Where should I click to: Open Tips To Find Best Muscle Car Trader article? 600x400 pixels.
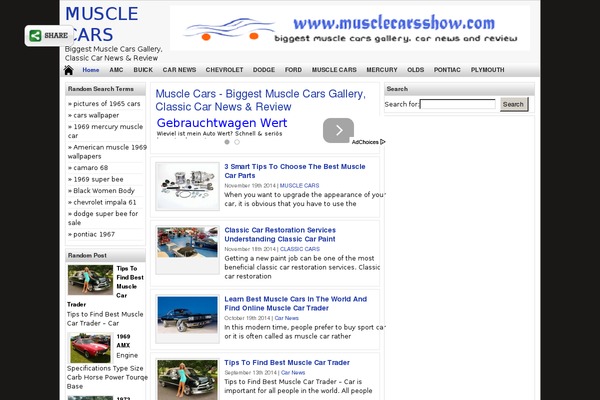[x=287, y=362]
